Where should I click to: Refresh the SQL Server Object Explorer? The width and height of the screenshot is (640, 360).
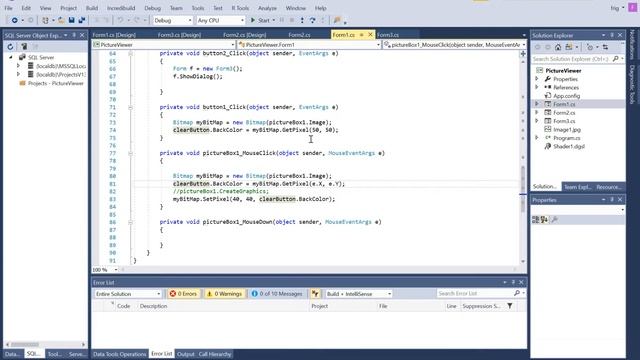[x=10, y=47]
